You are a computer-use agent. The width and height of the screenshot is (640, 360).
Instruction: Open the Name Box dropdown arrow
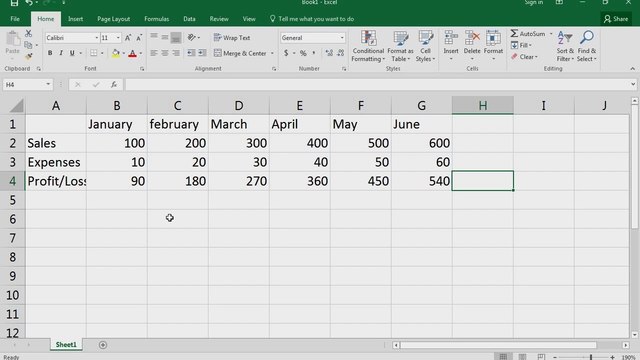pos(48,84)
